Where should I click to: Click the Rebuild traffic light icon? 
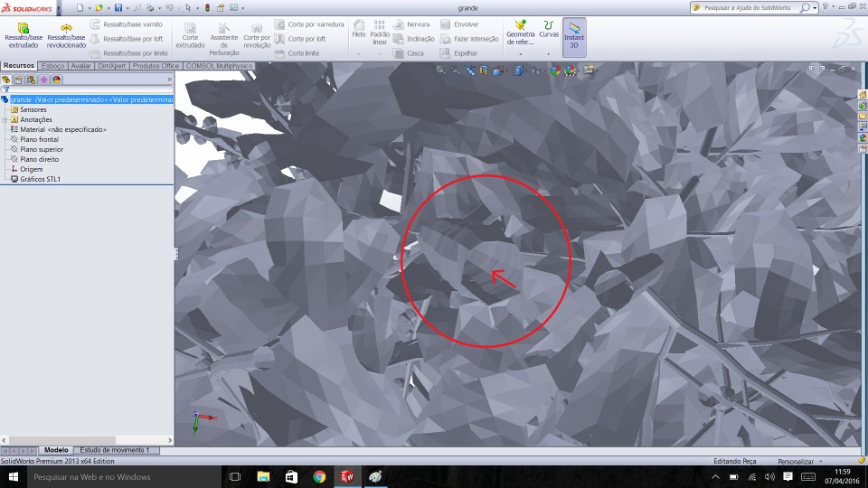(x=208, y=8)
